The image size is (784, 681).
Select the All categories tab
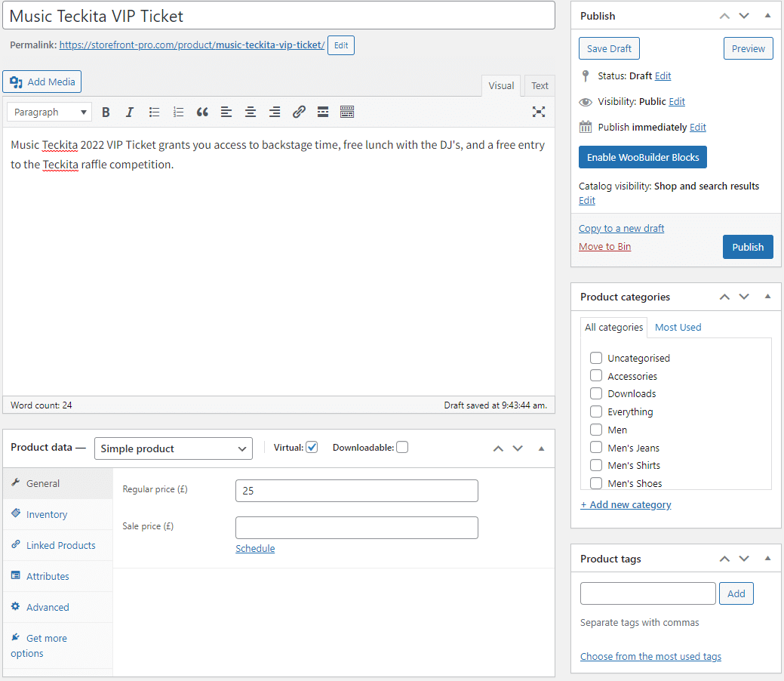613,327
